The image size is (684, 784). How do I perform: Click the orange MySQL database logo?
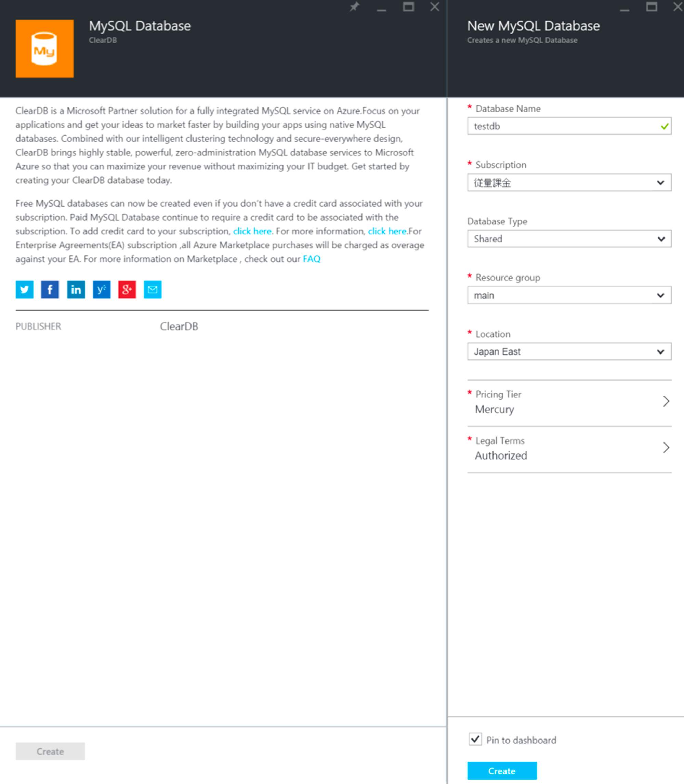click(45, 49)
